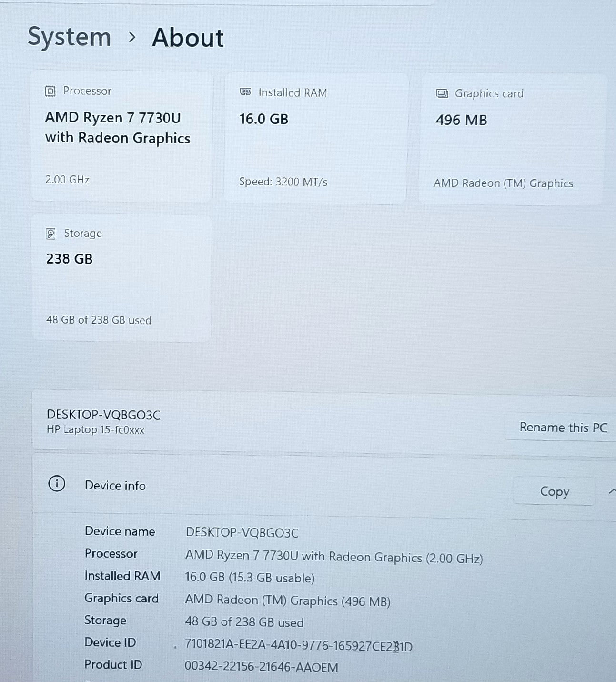Click AMD Radeon (TM) Graphics card caption
The height and width of the screenshot is (682, 616).
pyautogui.click(x=503, y=183)
